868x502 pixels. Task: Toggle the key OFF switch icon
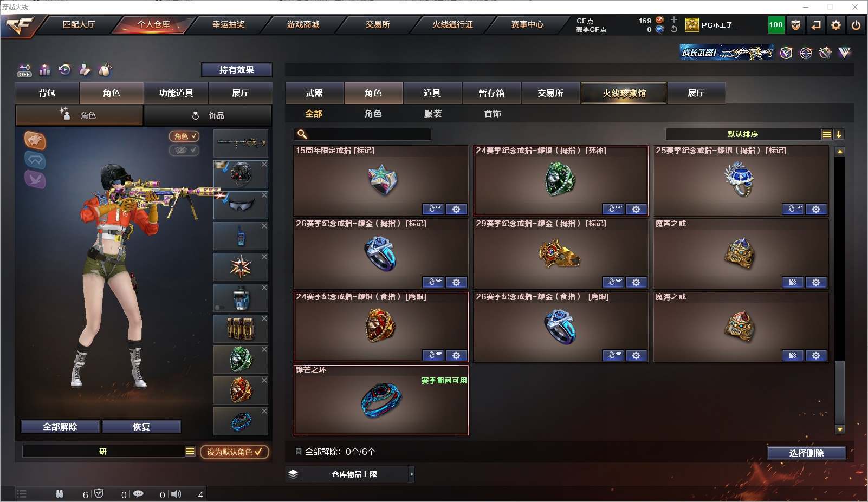click(24, 70)
